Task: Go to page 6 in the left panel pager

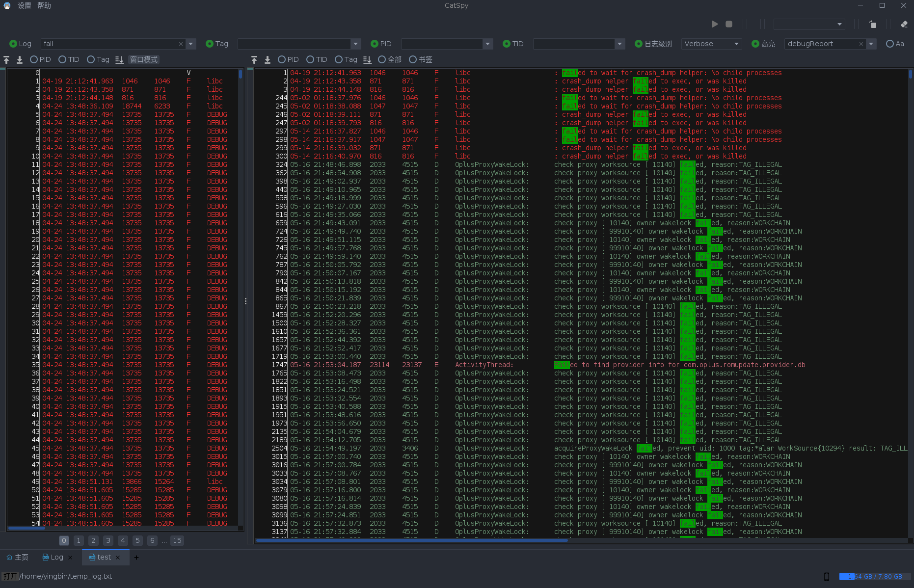Action: [152, 540]
